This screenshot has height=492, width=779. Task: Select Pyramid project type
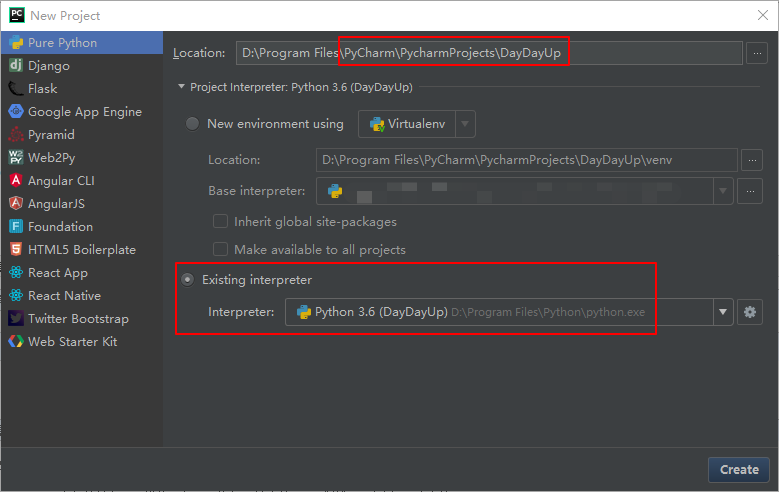tap(82, 134)
